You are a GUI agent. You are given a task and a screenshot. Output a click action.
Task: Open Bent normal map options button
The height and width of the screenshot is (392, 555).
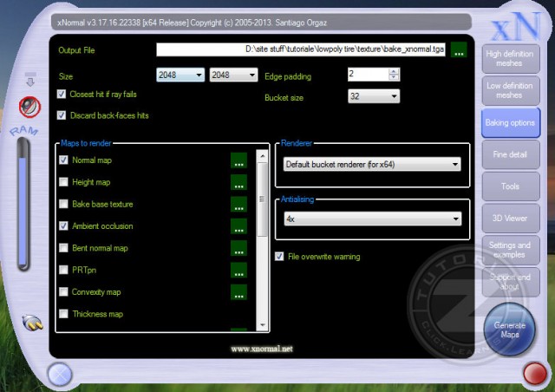pyautogui.click(x=238, y=248)
